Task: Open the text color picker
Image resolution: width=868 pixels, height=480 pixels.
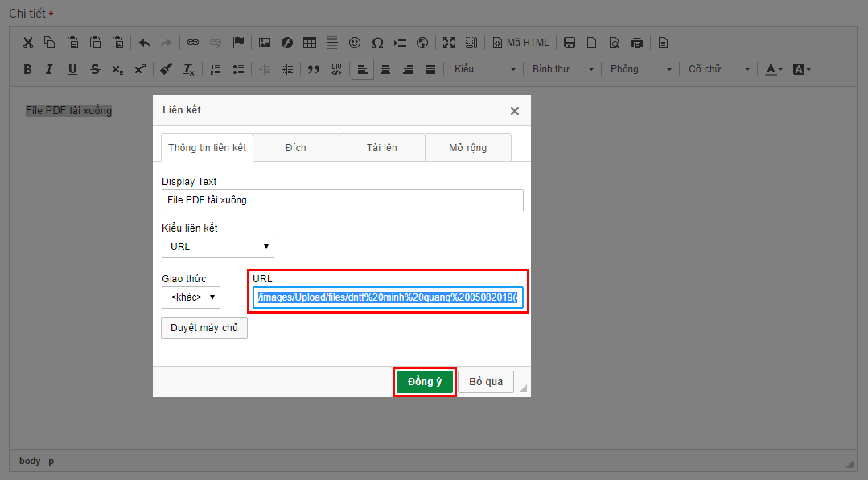Action: click(774, 69)
